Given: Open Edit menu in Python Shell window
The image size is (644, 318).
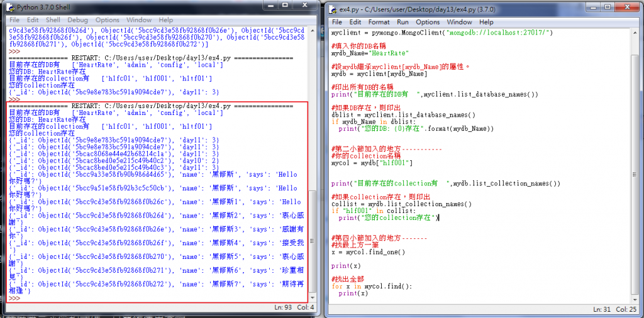Looking at the screenshot, I should [33, 19].
